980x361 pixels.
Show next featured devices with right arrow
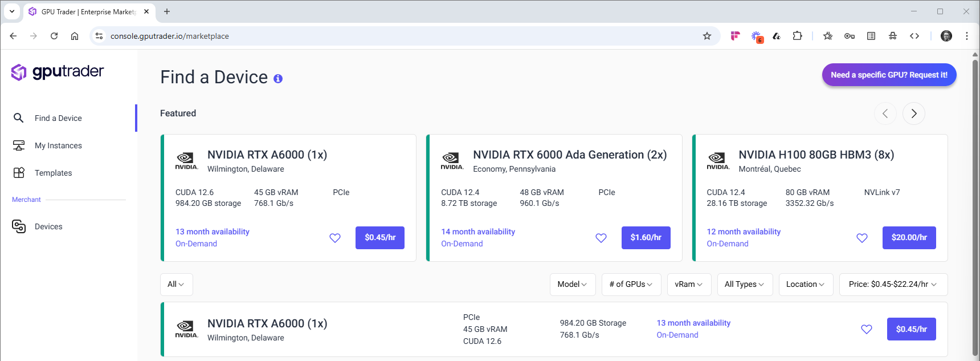(914, 113)
